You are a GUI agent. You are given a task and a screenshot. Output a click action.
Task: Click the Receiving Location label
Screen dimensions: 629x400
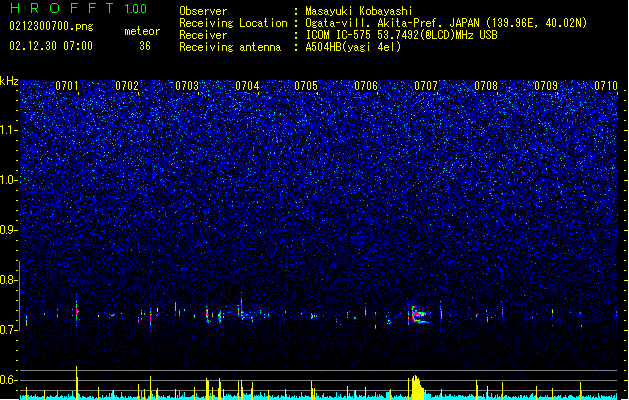tap(233, 23)
